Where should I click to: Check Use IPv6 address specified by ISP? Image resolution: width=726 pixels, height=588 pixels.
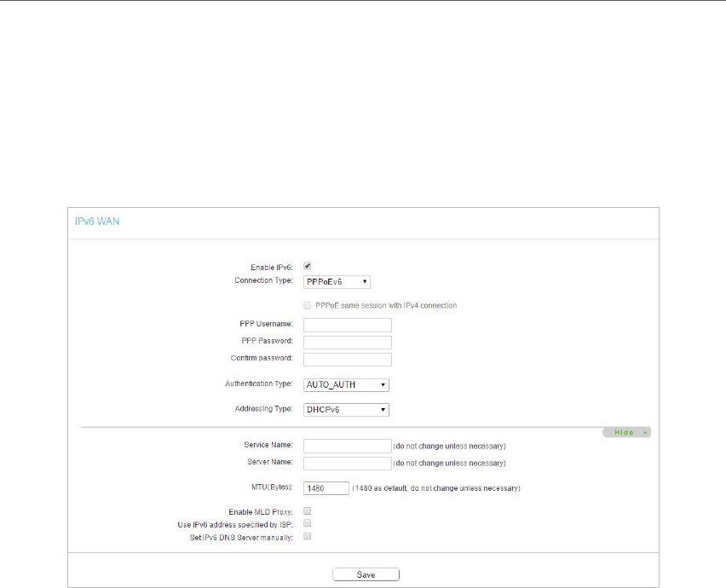tap(307, 523)
